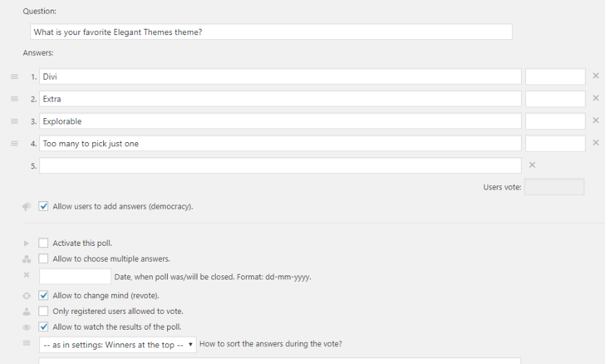Click the poll closing date field
This screenshot has height=364, width=605.
75,277
